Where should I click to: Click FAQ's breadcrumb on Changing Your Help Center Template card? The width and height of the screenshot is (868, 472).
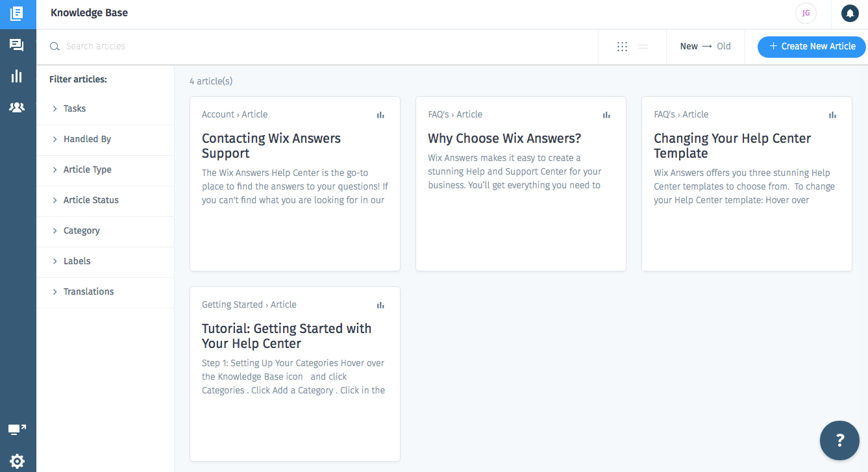[664, 114]
